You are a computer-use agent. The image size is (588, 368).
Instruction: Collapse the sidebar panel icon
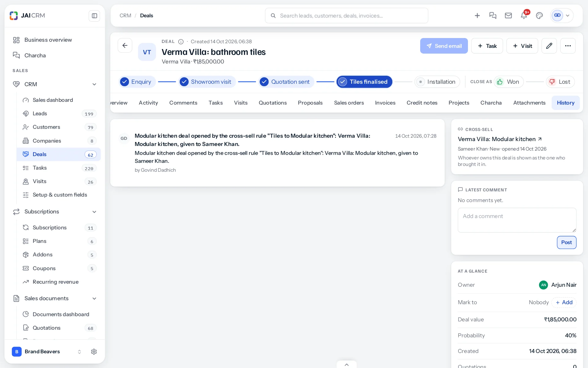point(94,16)
